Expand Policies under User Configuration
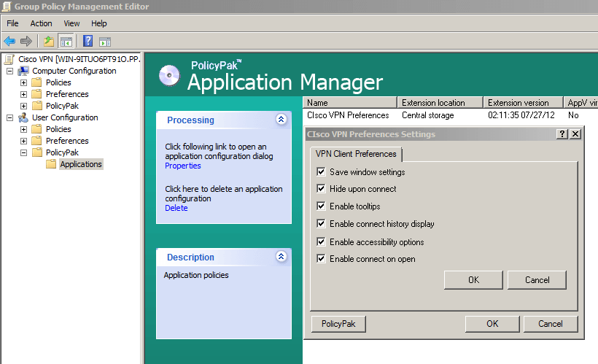598x364 pixels. pos(23,129)
